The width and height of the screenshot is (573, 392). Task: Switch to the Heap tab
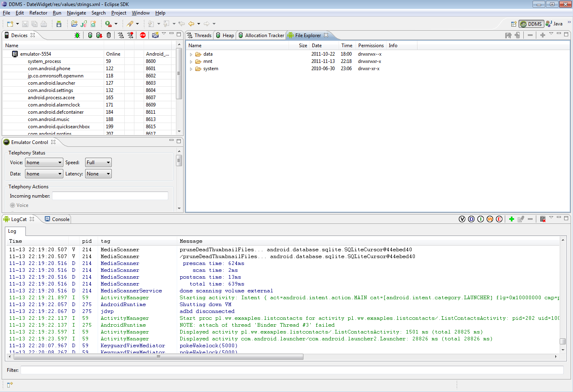(x=225, y=35)
